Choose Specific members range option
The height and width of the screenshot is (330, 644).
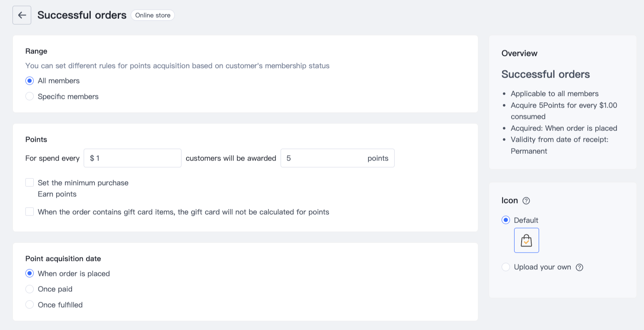(30, 97)
